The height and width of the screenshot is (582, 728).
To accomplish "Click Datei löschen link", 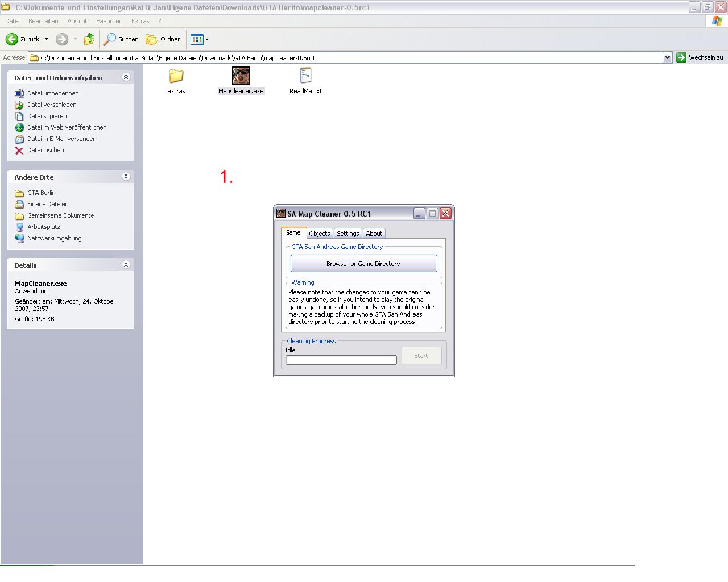I will coord(45,150).
